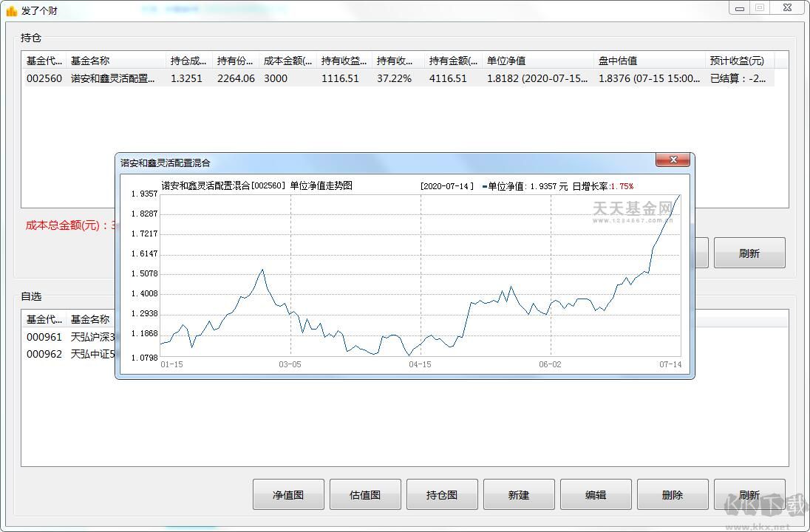Click the 持有金额 column header
Screen dimensions: 810x532
point(453,61)
